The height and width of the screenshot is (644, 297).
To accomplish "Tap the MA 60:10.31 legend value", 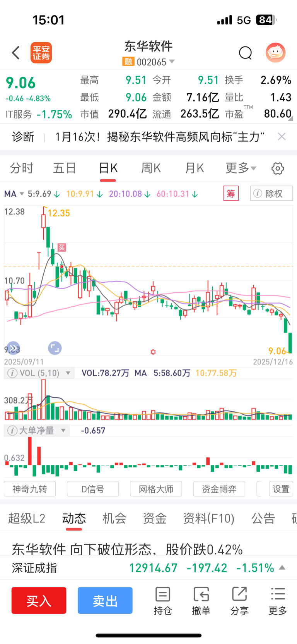I will (173, 194).
